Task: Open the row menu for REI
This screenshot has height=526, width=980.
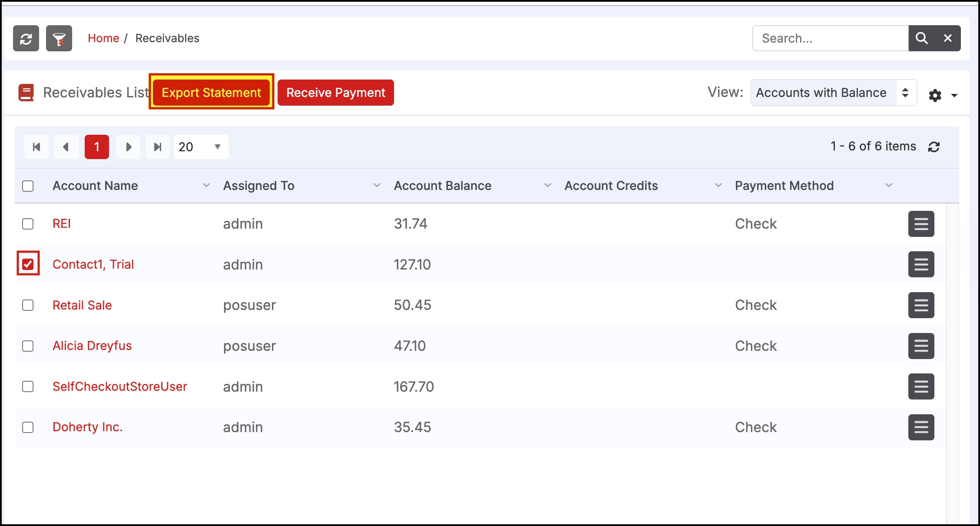Action: [x=921, y=224]
